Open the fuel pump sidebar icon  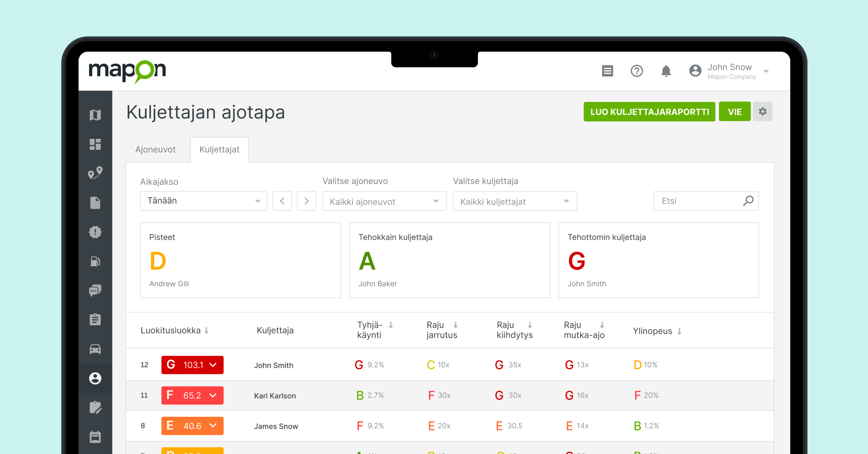pos(95,261)
